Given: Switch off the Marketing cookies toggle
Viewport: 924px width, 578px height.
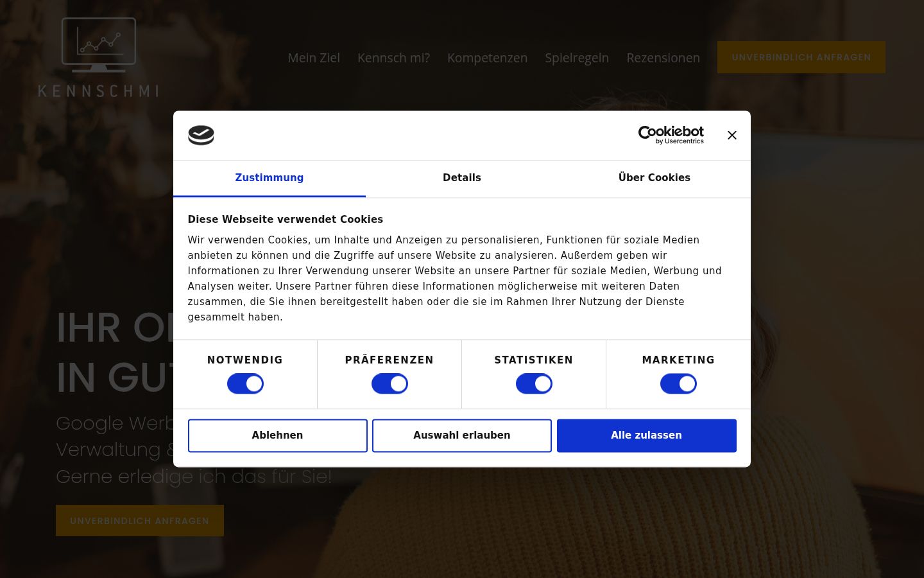Looking at the screenshot, I should (x=678, y=384).
